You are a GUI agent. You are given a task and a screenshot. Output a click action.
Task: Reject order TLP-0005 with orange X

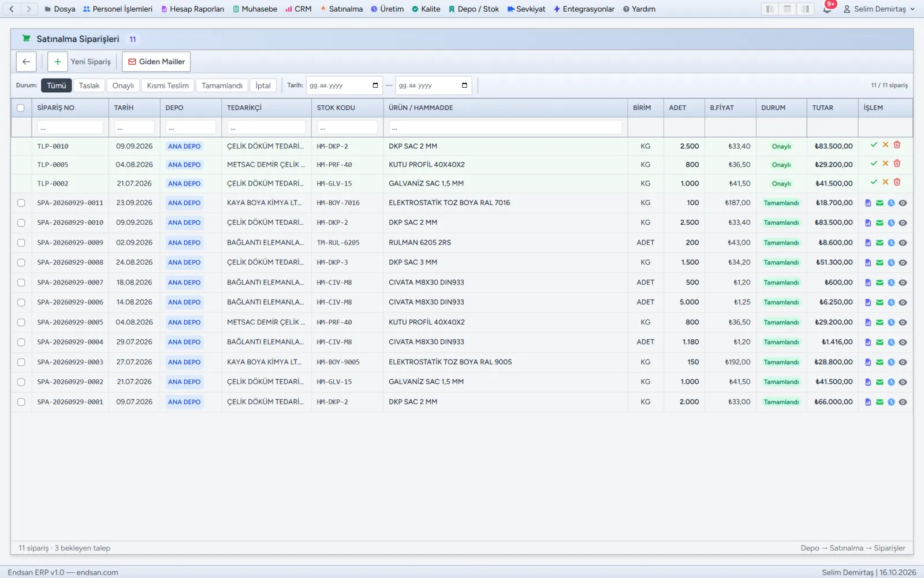click(885, 164)
